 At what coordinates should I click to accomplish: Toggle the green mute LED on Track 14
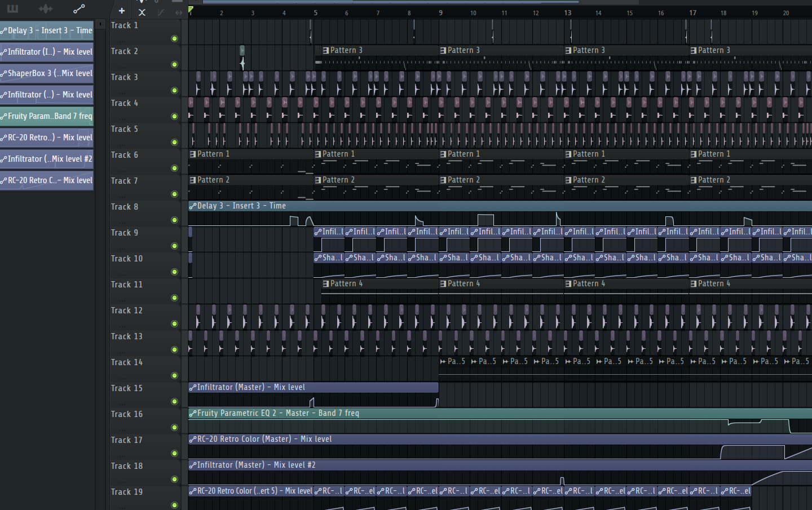coord(174,375)
